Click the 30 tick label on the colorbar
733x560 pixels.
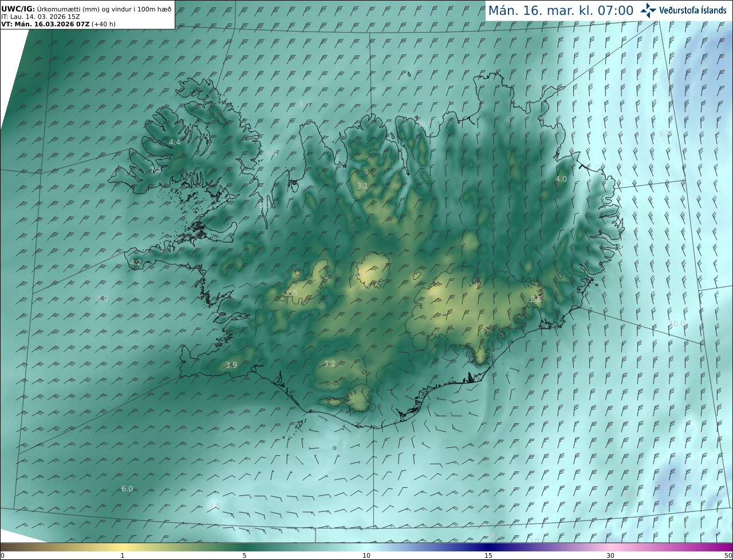coord(610,555)
